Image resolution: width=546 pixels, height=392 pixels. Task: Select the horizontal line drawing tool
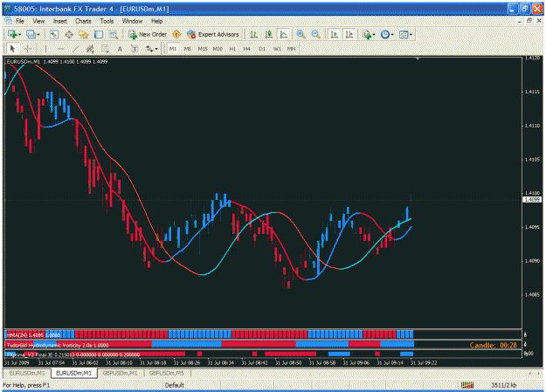tap(60, 49)
